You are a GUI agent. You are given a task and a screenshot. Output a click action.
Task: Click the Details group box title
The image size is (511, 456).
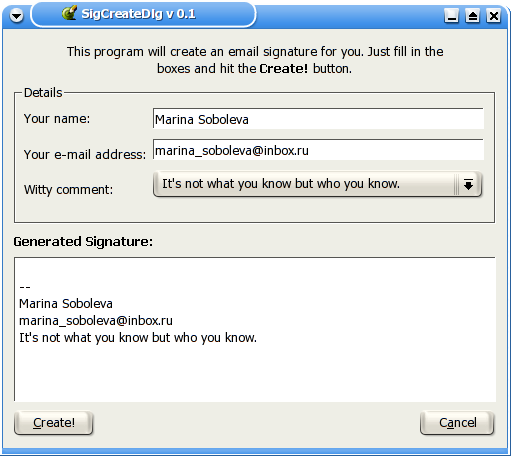coord(43,93)
